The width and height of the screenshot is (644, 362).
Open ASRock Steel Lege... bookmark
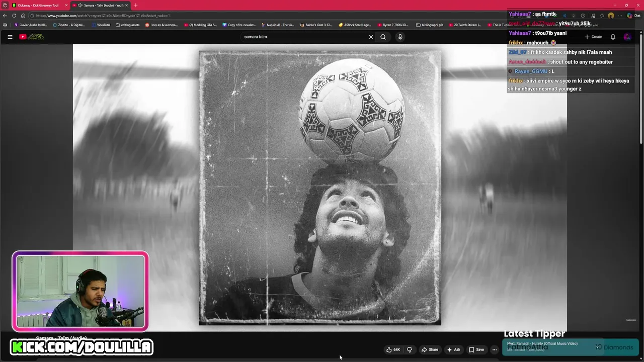355,25
